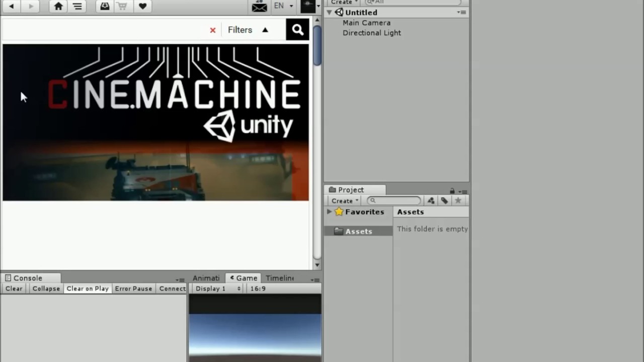Dismiss filters with the red X button
The height and width of the screenshot is (362, 644).
[212, 30]
